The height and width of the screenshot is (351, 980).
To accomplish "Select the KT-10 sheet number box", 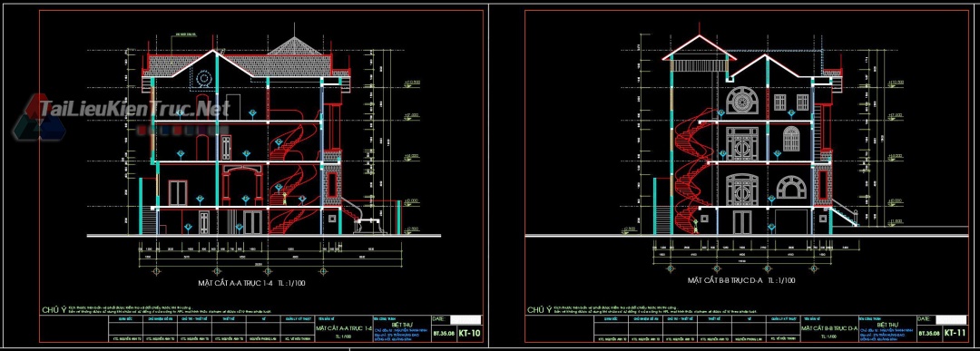I will (x=469, y=334).
